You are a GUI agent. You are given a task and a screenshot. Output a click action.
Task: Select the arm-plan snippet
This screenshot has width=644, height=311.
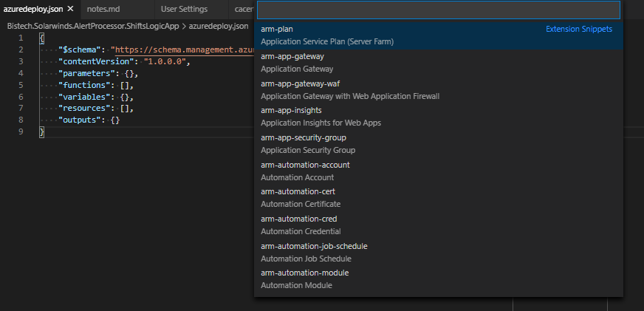tap(438, 35)
